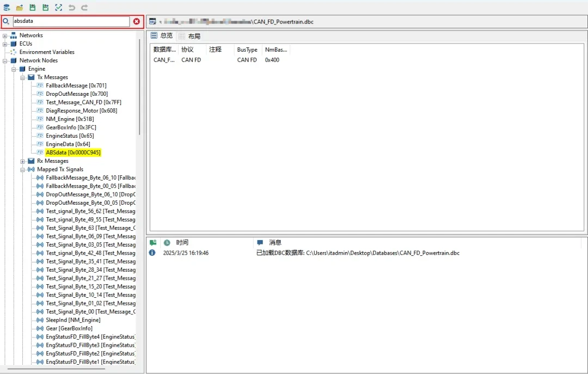
Task: Sort by the BusType column header
Action: click(x=247, y=50)
